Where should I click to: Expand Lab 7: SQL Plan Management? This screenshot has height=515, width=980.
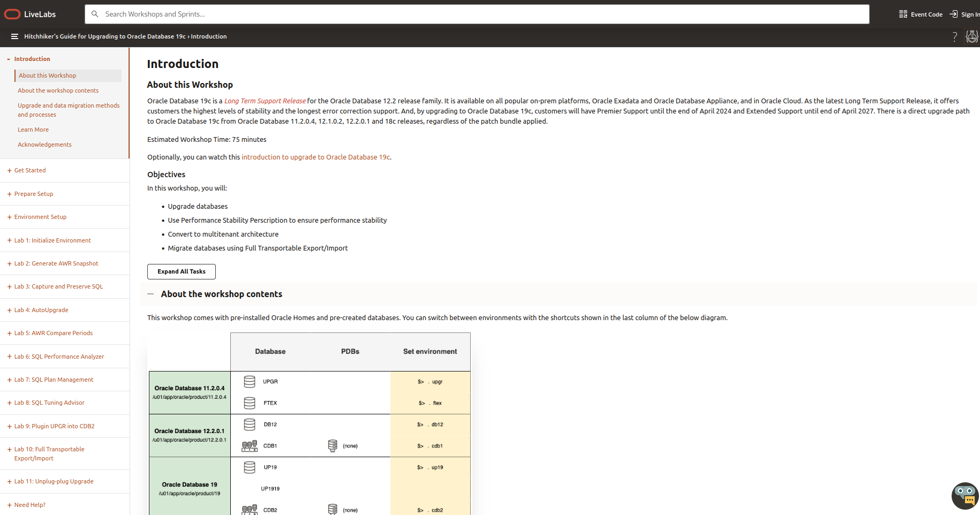click(10, 380)
